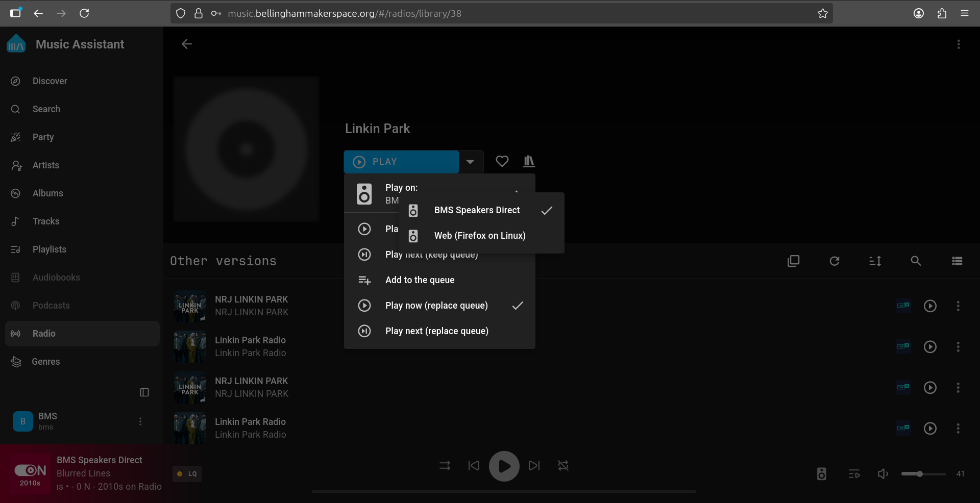The height and width of the screenshot is (503, 980).
Task: Open Genres in sidebar
Action: (x=82, y=362)
